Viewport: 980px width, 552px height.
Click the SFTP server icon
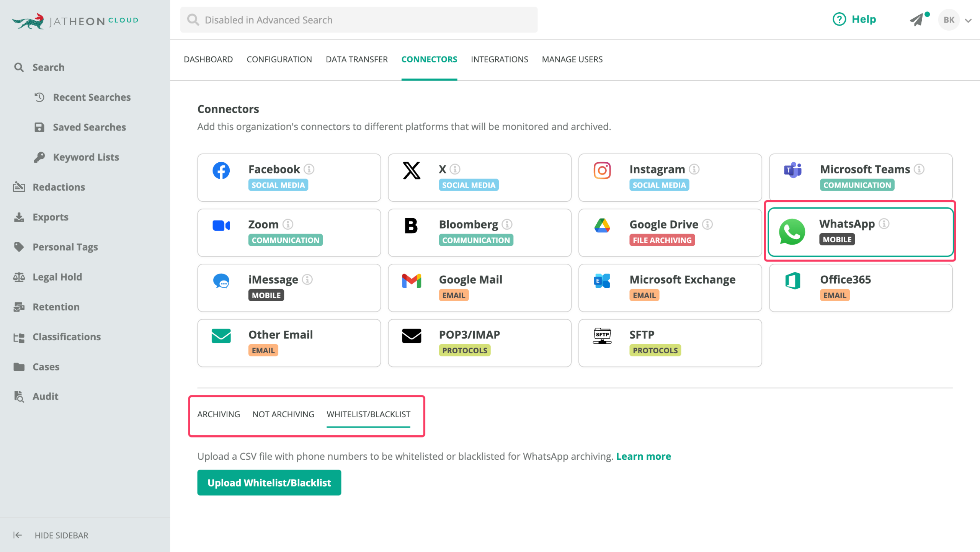point(602,336)
